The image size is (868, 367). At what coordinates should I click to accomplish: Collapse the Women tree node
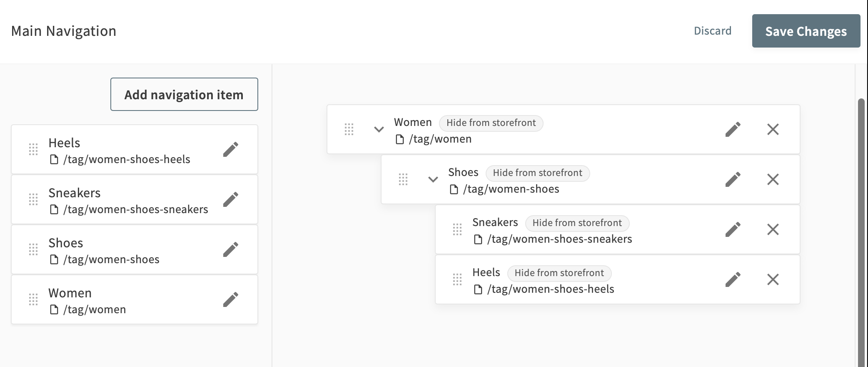tap(379, 129)
